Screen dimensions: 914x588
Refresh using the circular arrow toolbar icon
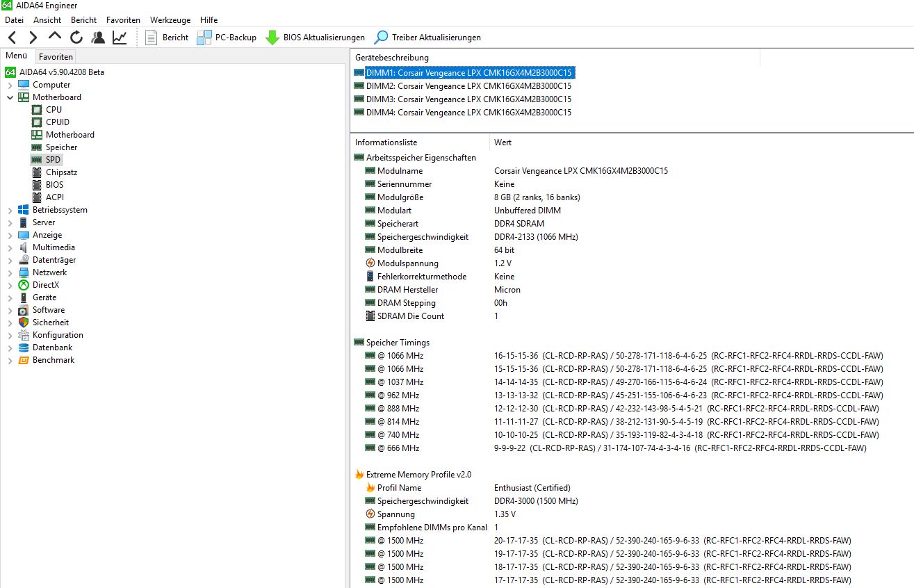(76, 38)
